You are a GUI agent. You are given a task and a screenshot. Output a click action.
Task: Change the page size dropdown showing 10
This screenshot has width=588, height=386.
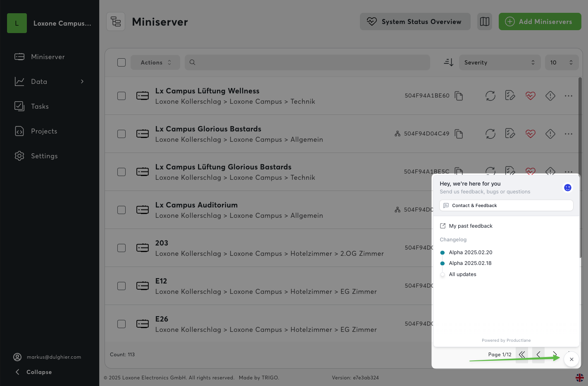click(561, 62)
